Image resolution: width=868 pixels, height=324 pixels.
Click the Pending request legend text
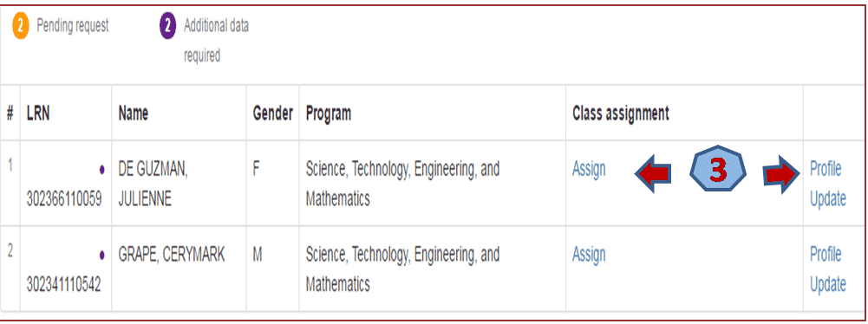(73, 27)
